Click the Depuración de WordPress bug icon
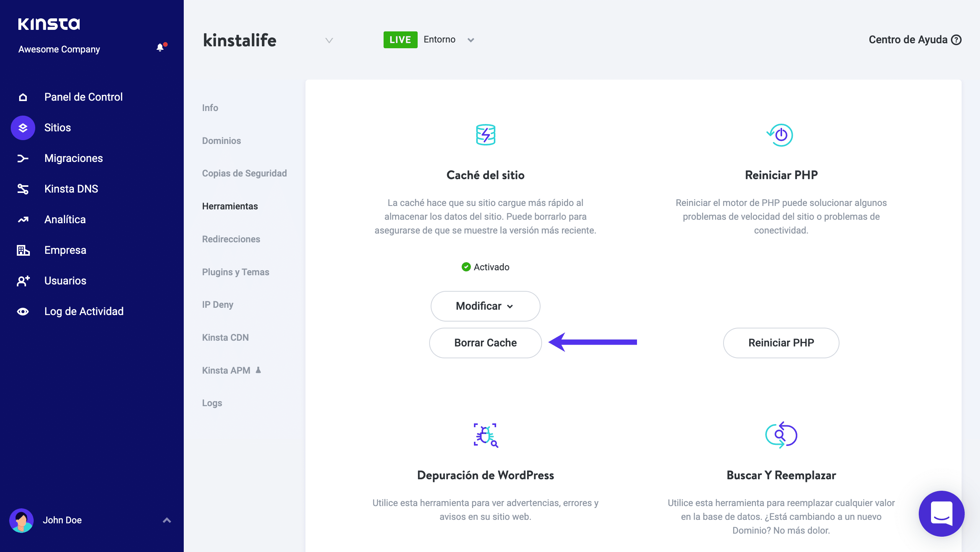The width and height of the screenshot is (980, 552). (x=485, y=435)
